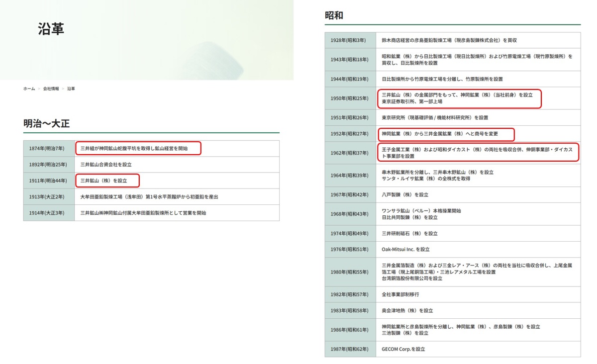Click the entry 奥会津地熱（株）を設立
The height and width of the screenshot is (364, 597).
pos(407,311)
